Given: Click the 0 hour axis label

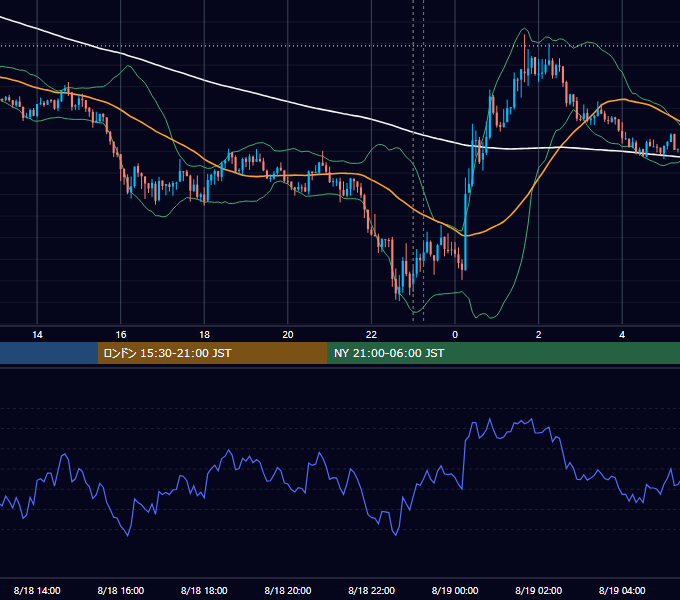Looking at the screenshot, I should coord(455,335).
